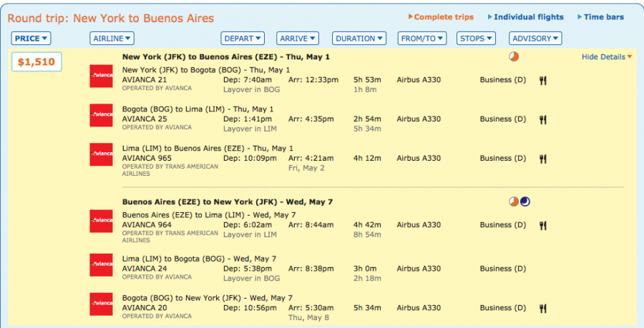Open the ARRIVE filter dropdown

[298, 39]
